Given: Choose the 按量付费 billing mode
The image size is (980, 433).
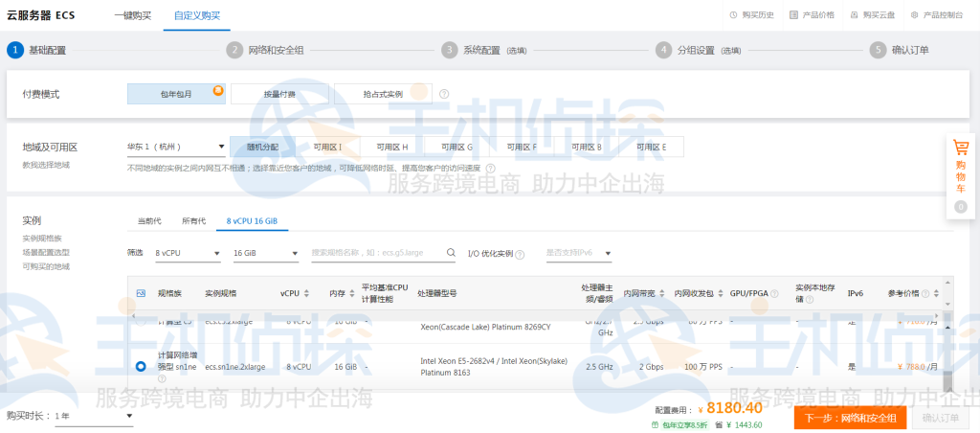Looking at the screenshot, I should tap(278, 94).
